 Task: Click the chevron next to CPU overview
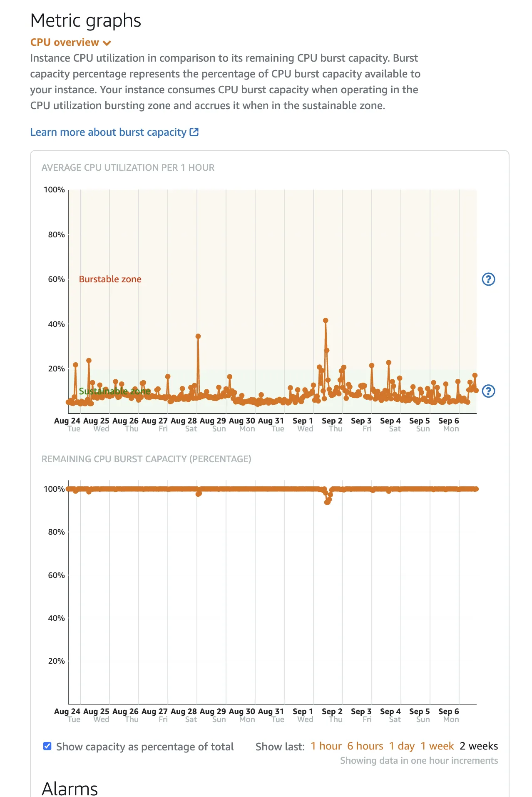click(x=107, y=43)
